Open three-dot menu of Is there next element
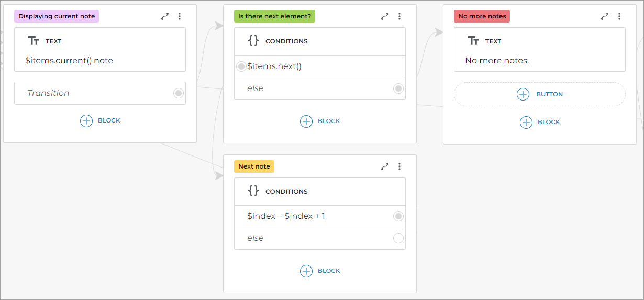Viewport: 644px width, 300px height. tap(399, 16)
